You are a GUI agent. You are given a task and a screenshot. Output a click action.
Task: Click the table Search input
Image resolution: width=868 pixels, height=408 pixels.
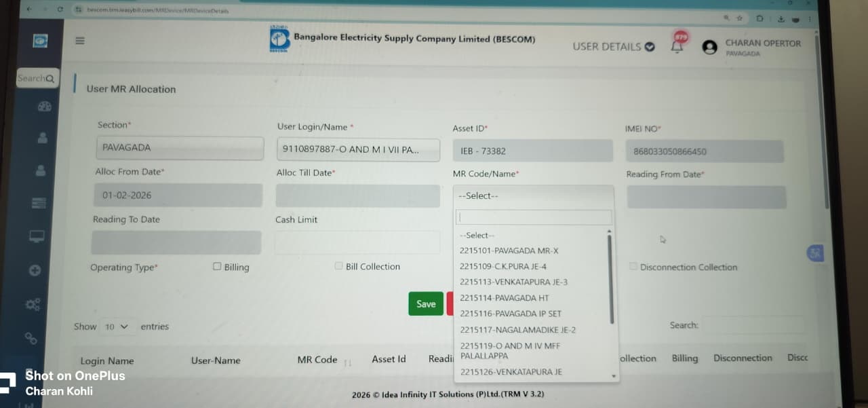753,325
